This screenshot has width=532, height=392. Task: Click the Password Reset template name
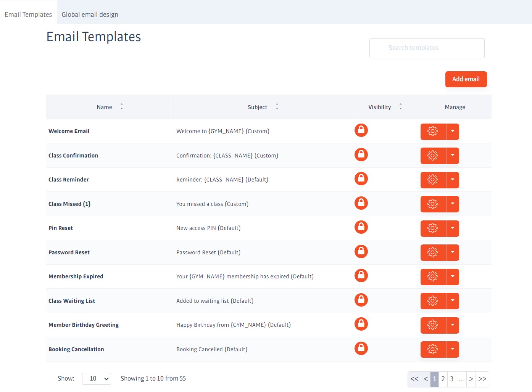point(69,252)
